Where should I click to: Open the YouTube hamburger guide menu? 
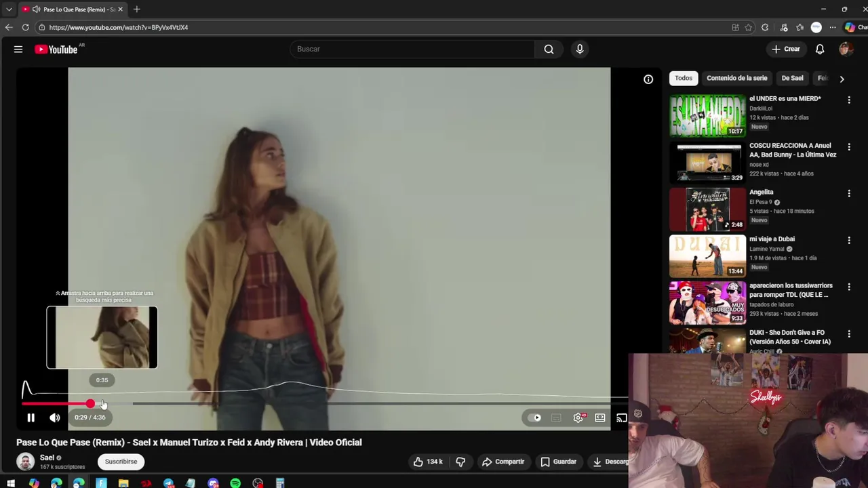click(x=18, y=49)
